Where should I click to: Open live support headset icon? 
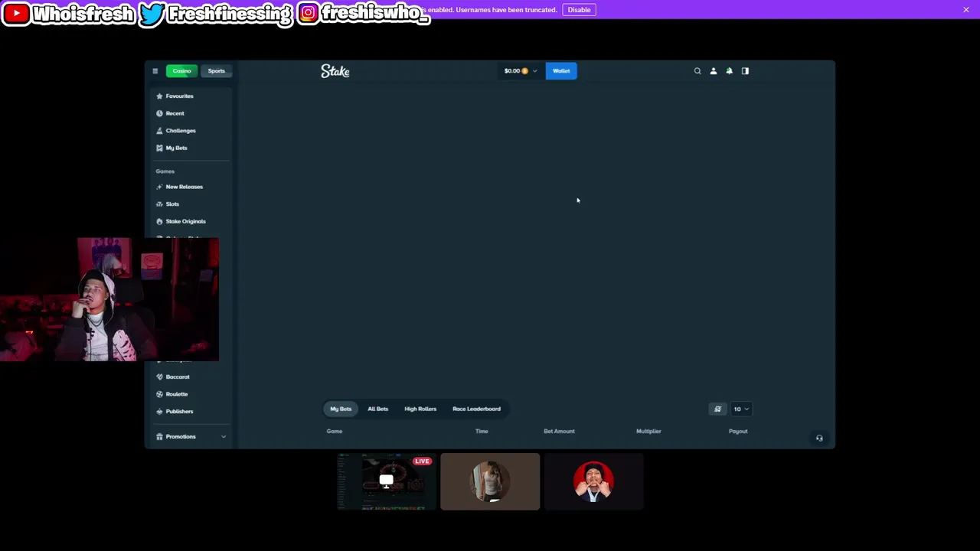pos(819,439)
